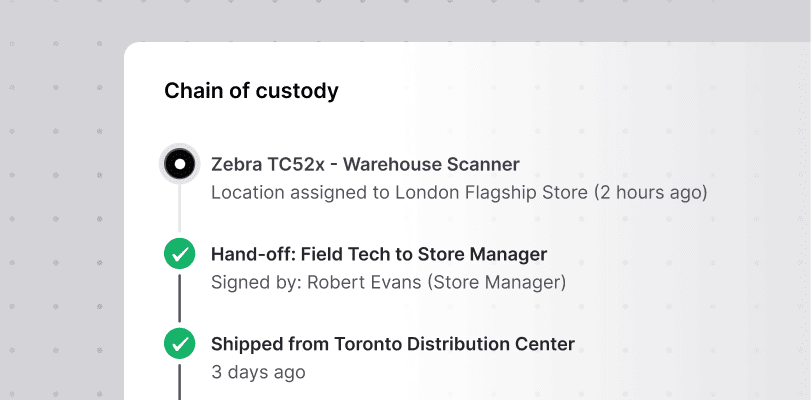This screenshot has width=811, height=400.
Task: Click the "2 hours ago" timestamp
Action: click(651, 192)
